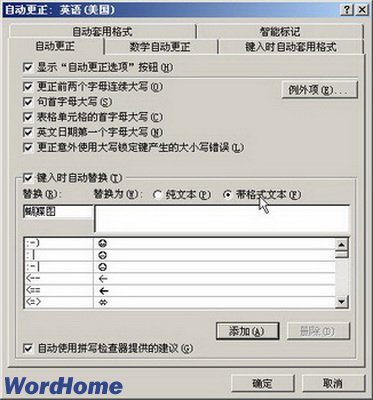The width and height of the screenshot is (373, 400).
Task: Close the 自动更正 dialog
Action: click(x=362, y=10)
